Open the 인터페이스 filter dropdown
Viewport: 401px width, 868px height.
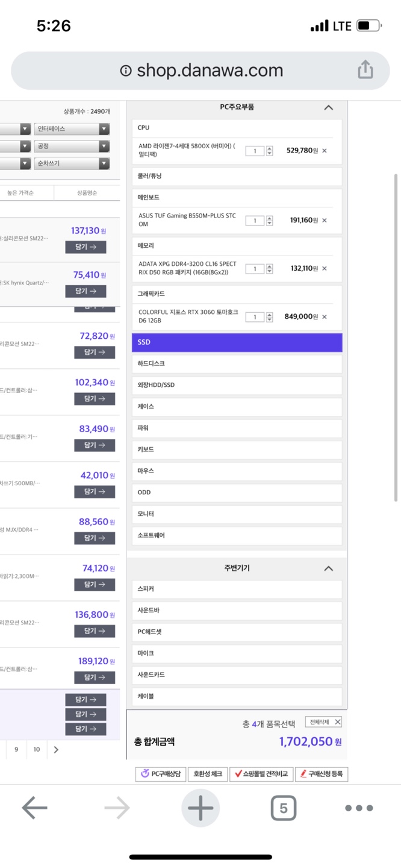pos(72,129)
